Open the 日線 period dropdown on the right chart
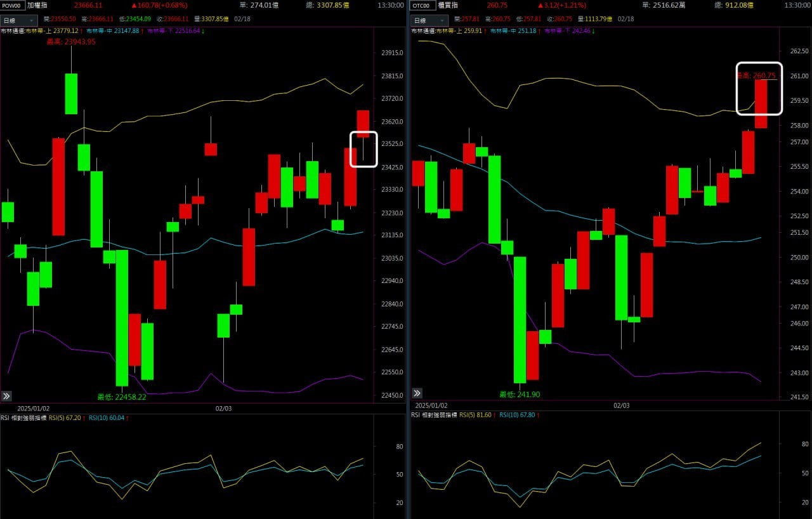This screenshot has height=519, width=812. click(429, 20)
